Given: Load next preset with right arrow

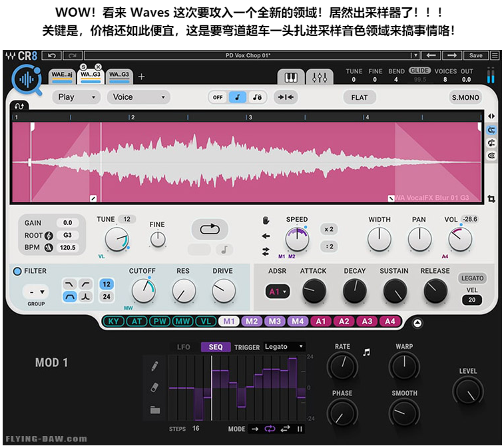Looking at the screenshot, I should coord(452,55).
